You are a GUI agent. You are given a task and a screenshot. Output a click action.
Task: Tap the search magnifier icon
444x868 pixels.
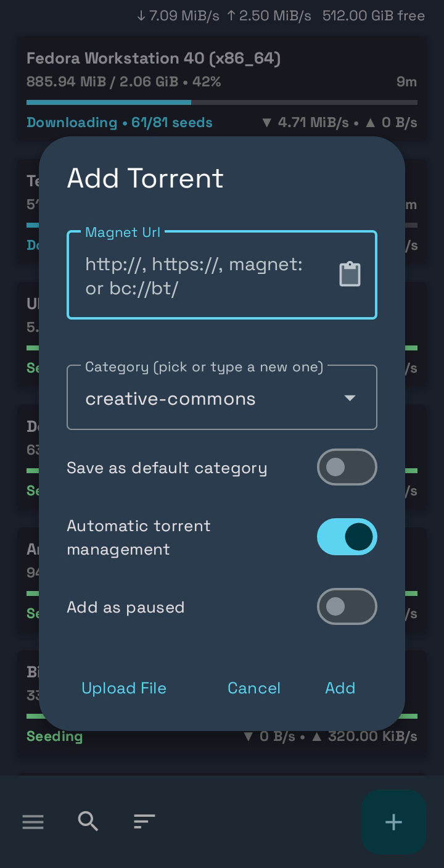point(88,821)
